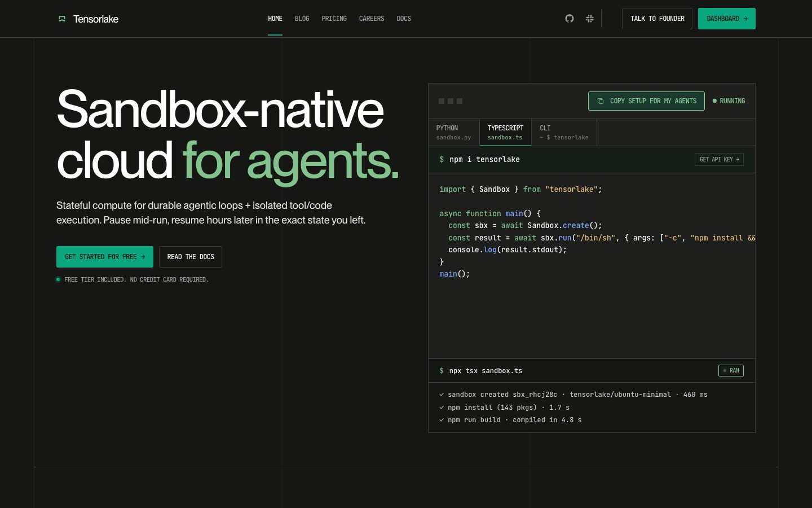812x508 pixels.
Task: Click the import Sandbox code line
Action: point(521,190)
